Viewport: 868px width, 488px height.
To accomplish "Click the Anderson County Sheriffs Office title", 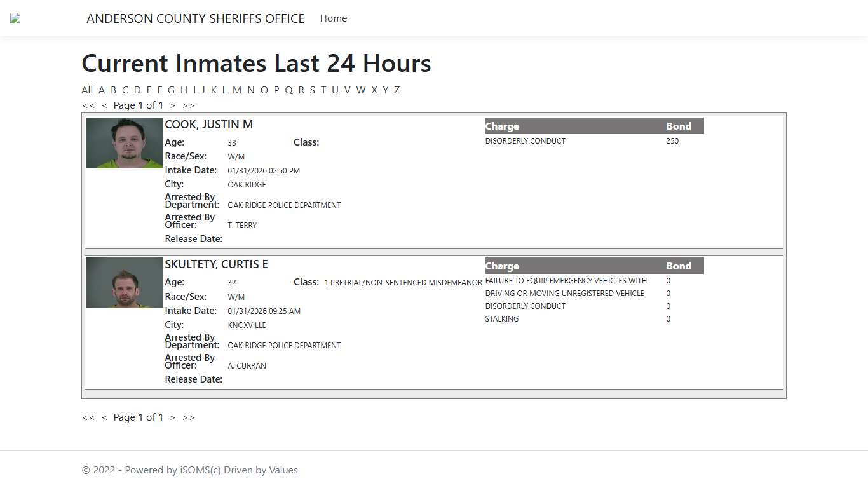I will 195,18.
